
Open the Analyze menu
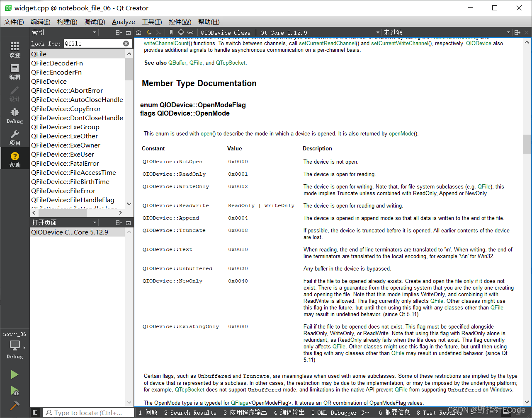(x=124, y=22)
